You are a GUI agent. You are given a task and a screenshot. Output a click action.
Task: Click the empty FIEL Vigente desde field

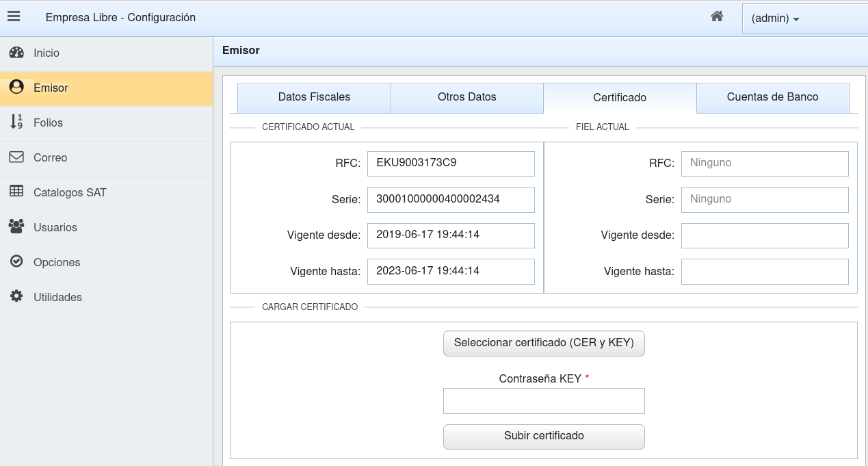point(765,235)
